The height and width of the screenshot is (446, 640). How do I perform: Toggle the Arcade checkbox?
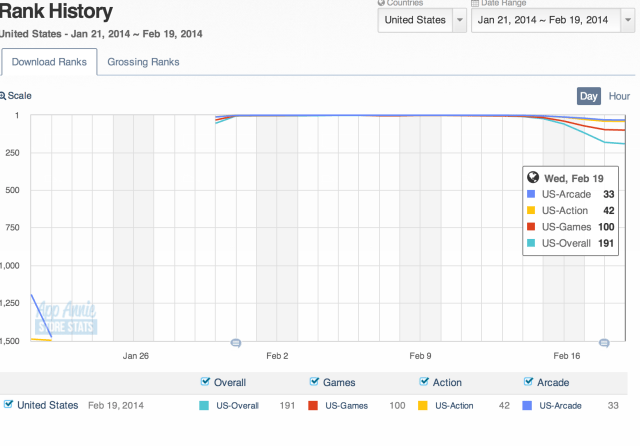pos(528,382)
